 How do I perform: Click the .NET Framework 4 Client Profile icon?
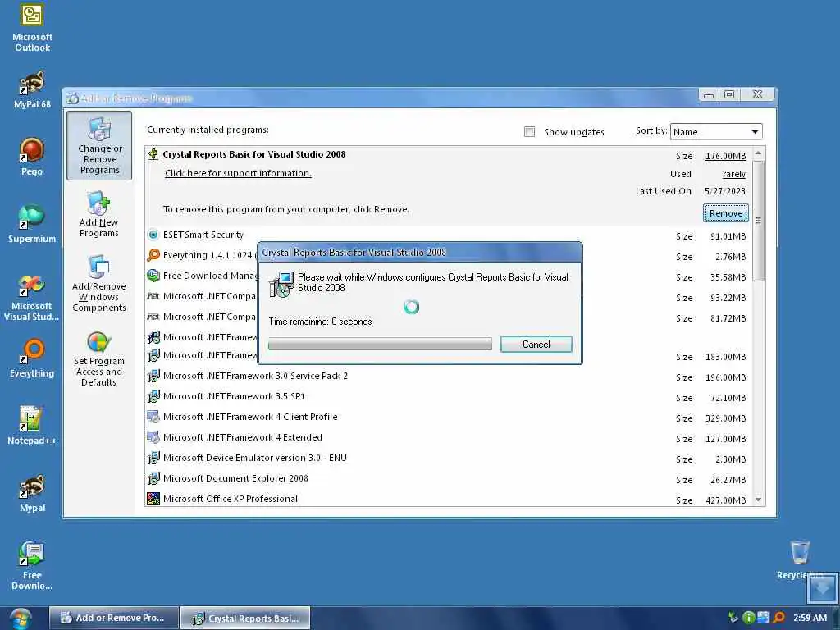(x=153, y=417)
